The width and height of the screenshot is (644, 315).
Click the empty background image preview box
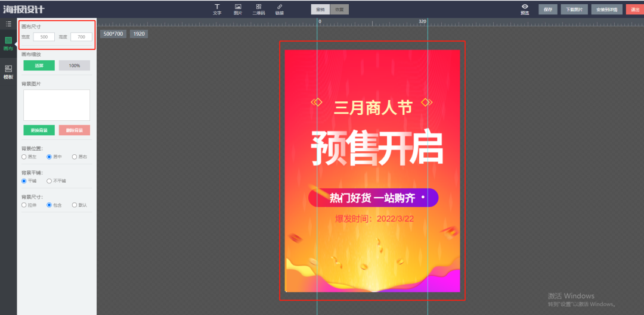pyautogui.click(x=57, y=105)
